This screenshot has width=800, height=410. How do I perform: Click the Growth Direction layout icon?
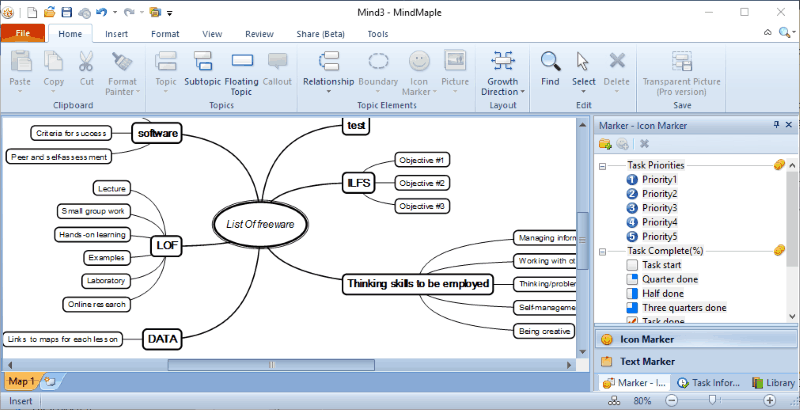[x=503, y=61]
